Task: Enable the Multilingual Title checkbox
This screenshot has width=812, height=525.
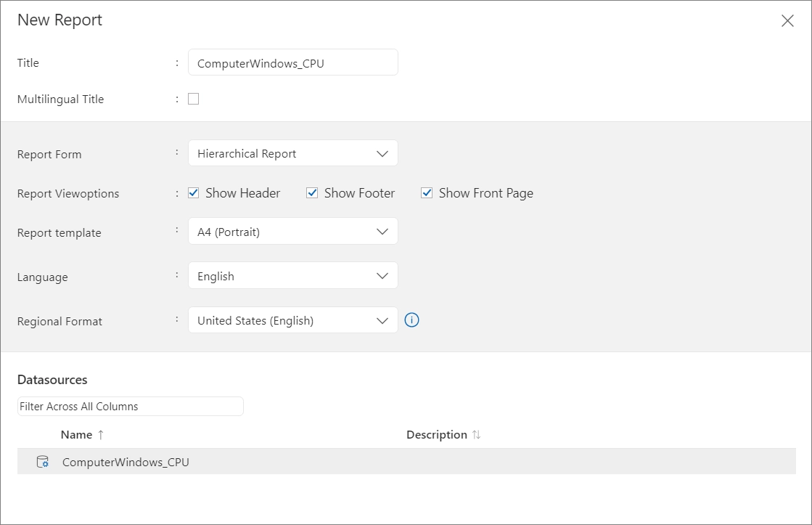Action: [193, 99]
